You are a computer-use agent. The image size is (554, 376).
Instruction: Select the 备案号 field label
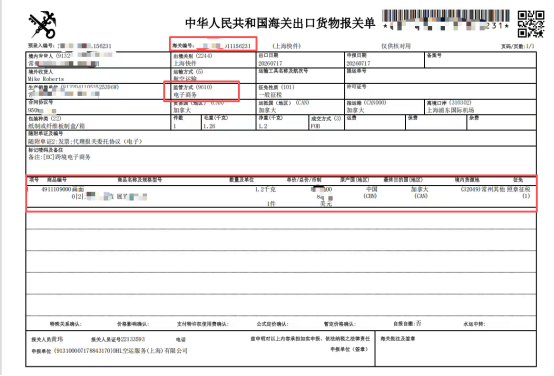click(x=434, y=55)
